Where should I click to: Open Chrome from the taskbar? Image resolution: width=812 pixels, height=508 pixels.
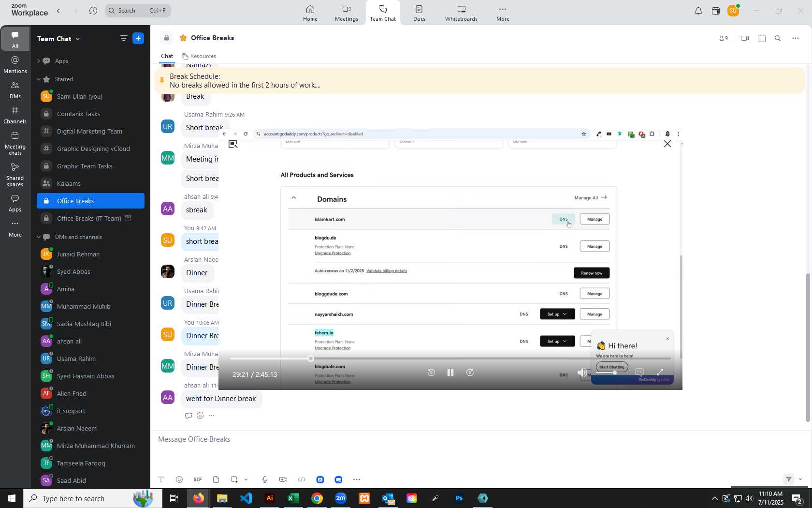tap(317, 498)
